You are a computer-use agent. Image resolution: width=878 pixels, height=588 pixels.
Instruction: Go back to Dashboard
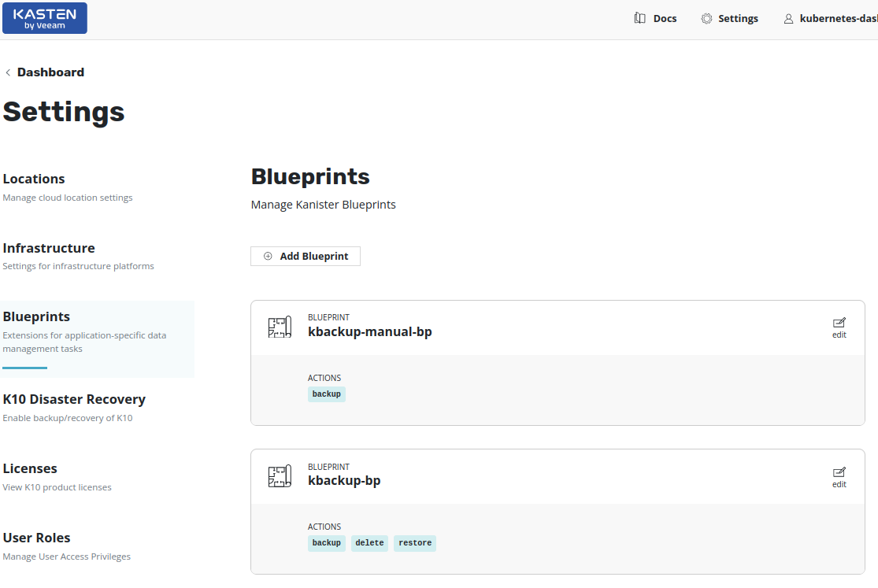(x=45, y=72)
